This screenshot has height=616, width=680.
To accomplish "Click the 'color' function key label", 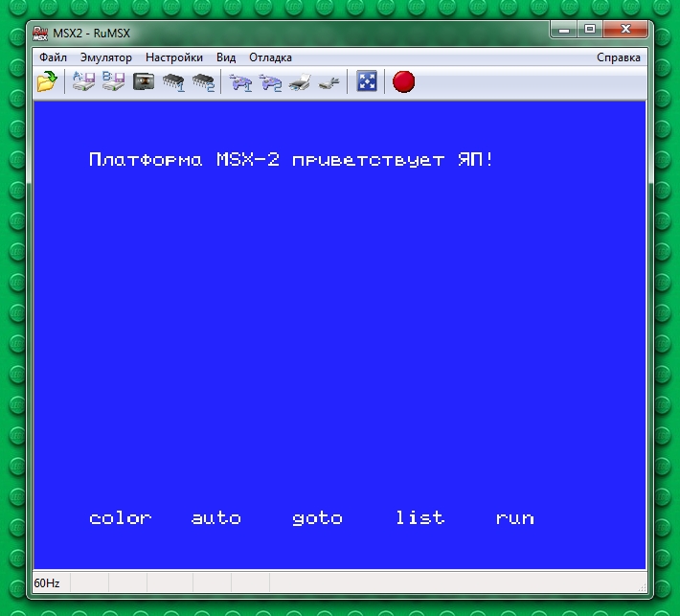I will [121, 518].
